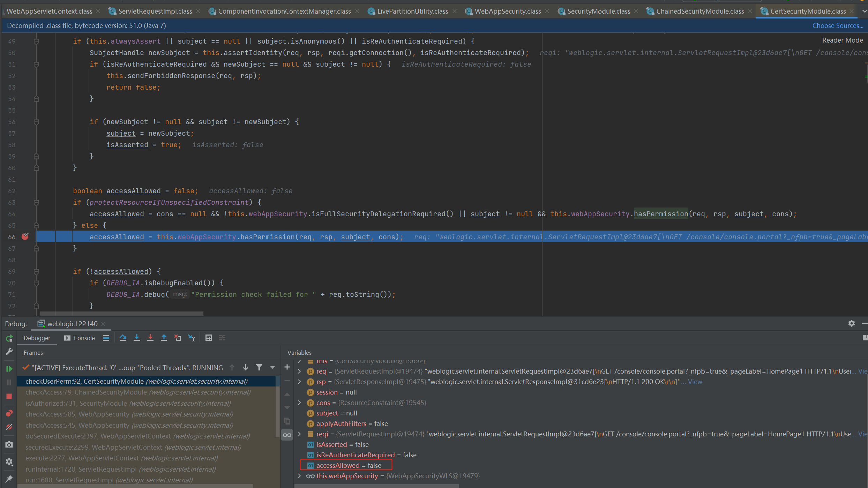
Task: Toggle show watches glasses icon
Action: point(287,435)
